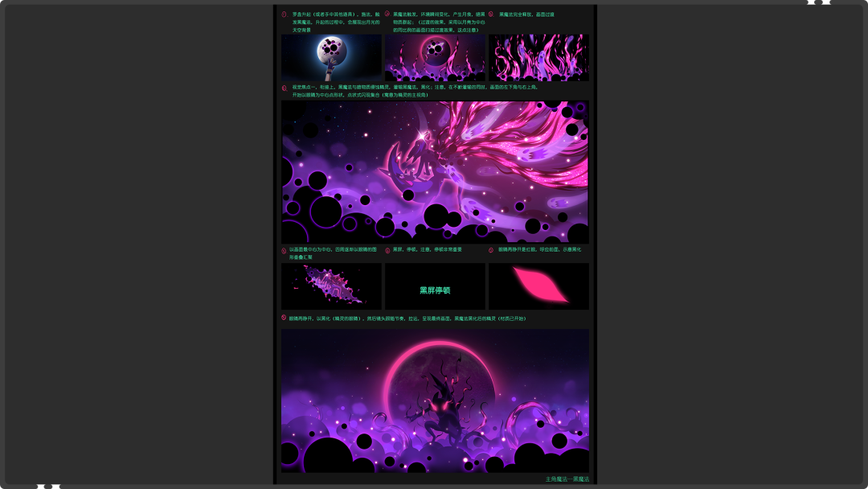Click the step 1 number marker
Screen dimensions: 868x489
pyautogui.click(x=284, y=14)
